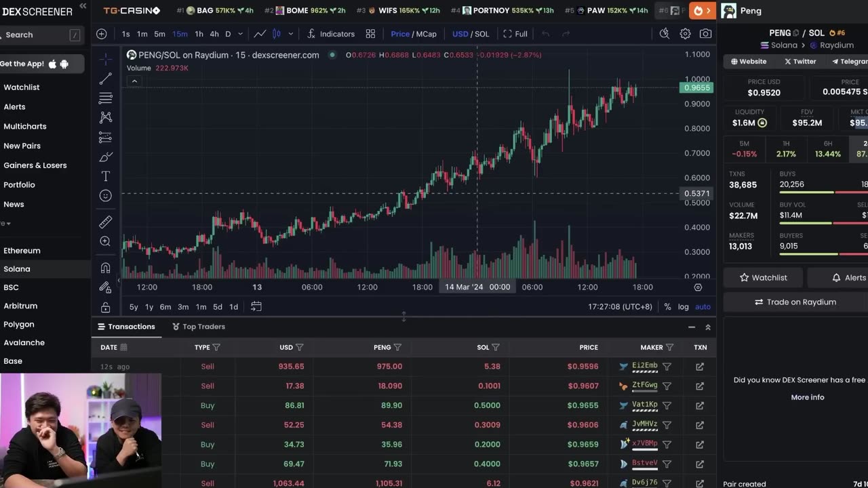This screenshot has height=488, width=868.
Task: Open the MAKER column filter
Action: point(669,347)
